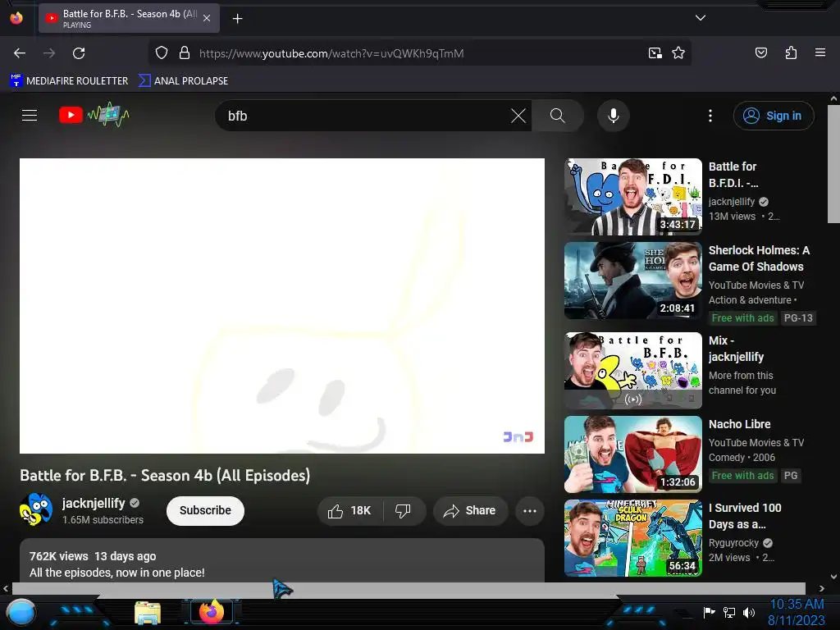The height and width of the screenshot is (630, 840).
Task: Open picture-in-picture from address bar
Action: (x=655, y=53)
